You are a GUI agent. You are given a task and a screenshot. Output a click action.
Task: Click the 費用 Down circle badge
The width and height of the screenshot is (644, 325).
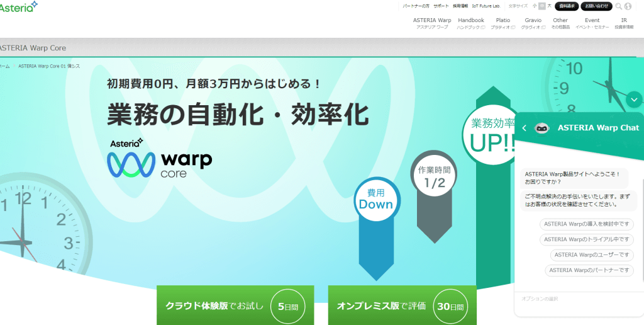[x=376, y=198]
